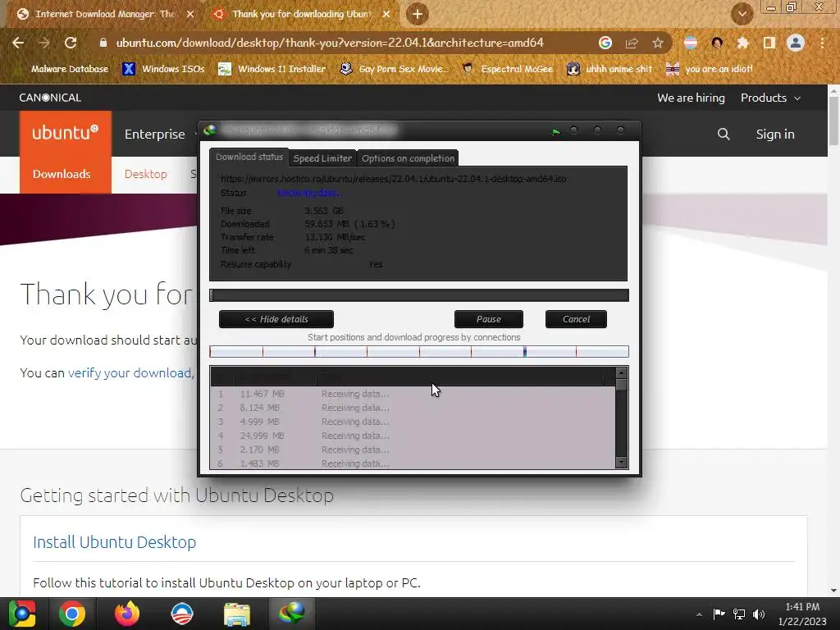Click the download progress bar
Screen dimensions: 840x630
click(x=419, y=294)
